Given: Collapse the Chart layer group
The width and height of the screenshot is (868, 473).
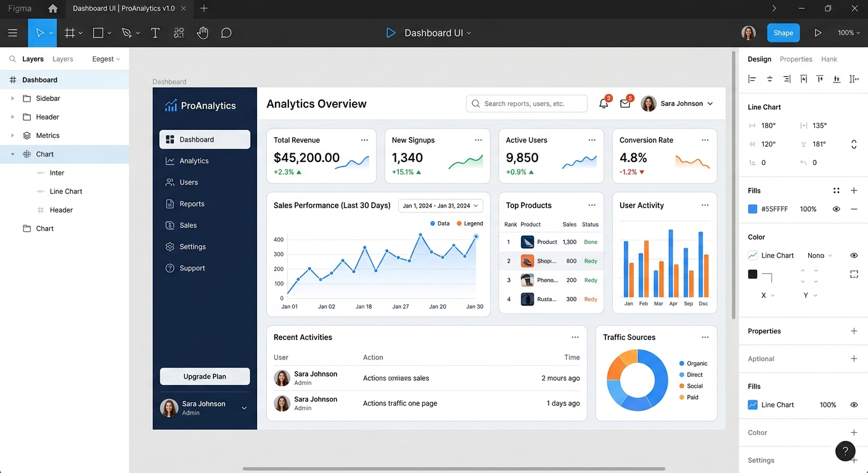Looking at the screenshot, I should (x=12, y=154).
